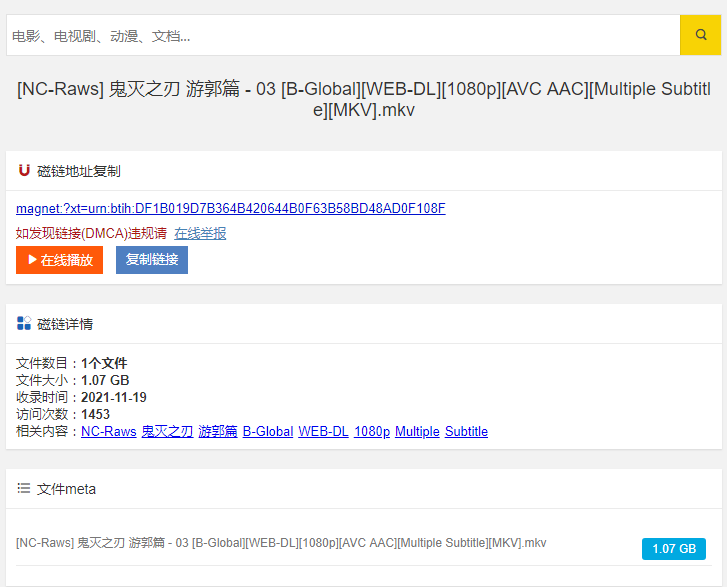
Task: Click the 在线举报 report link
Action: pyautogui.click(x=200, y=233)
